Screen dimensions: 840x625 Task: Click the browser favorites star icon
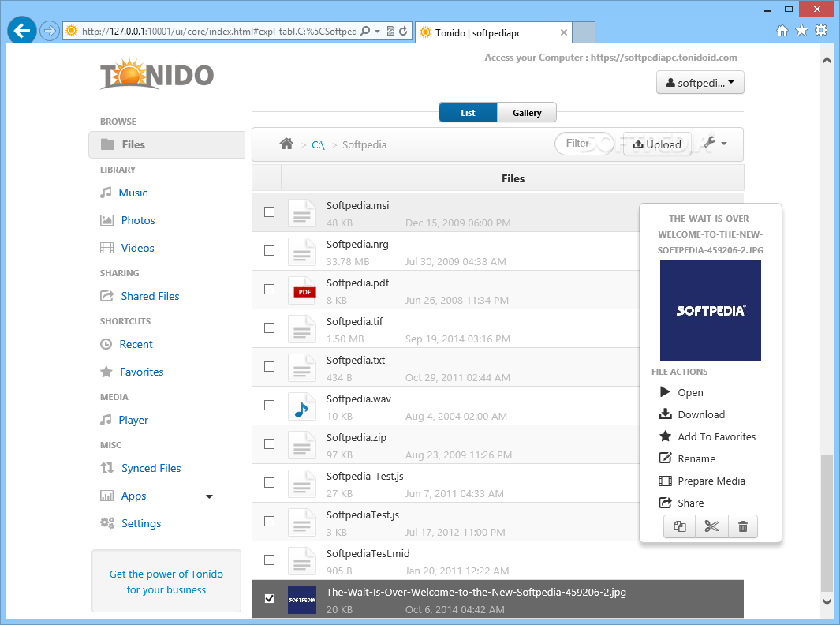[x=801, y=31]
